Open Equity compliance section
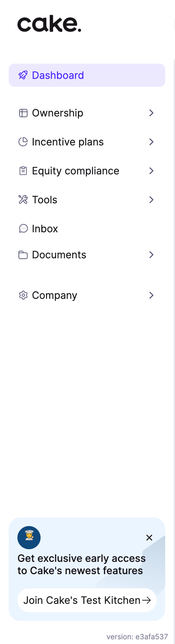 click(x=87, y=171)
